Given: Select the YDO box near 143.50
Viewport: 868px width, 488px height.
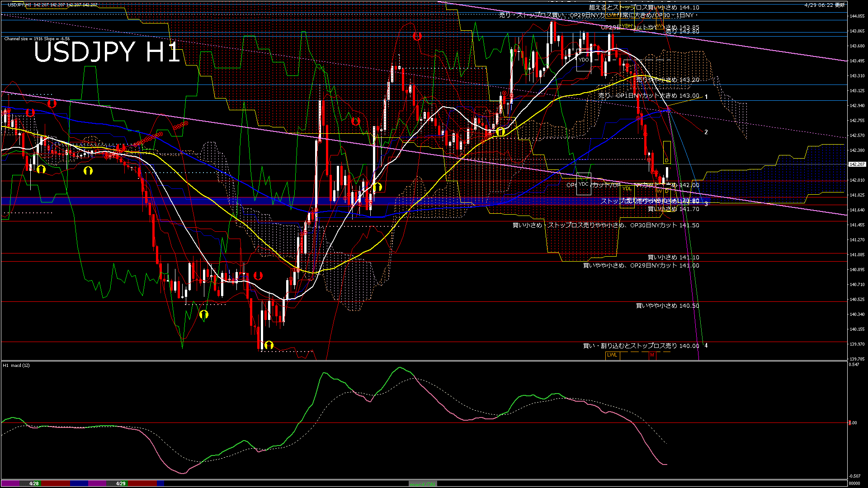Looking at the screenshot, I should pyautogui.click(x=584, y=60).
